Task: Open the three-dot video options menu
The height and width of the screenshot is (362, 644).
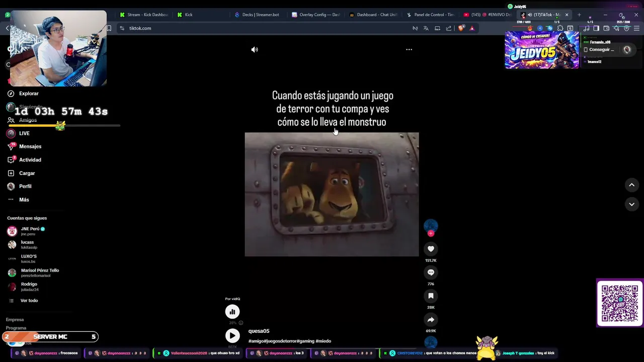Action: coord(409,49)
